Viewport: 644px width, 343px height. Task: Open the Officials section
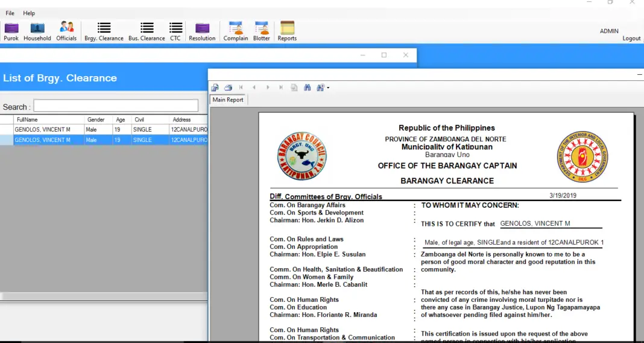[66, 31]
